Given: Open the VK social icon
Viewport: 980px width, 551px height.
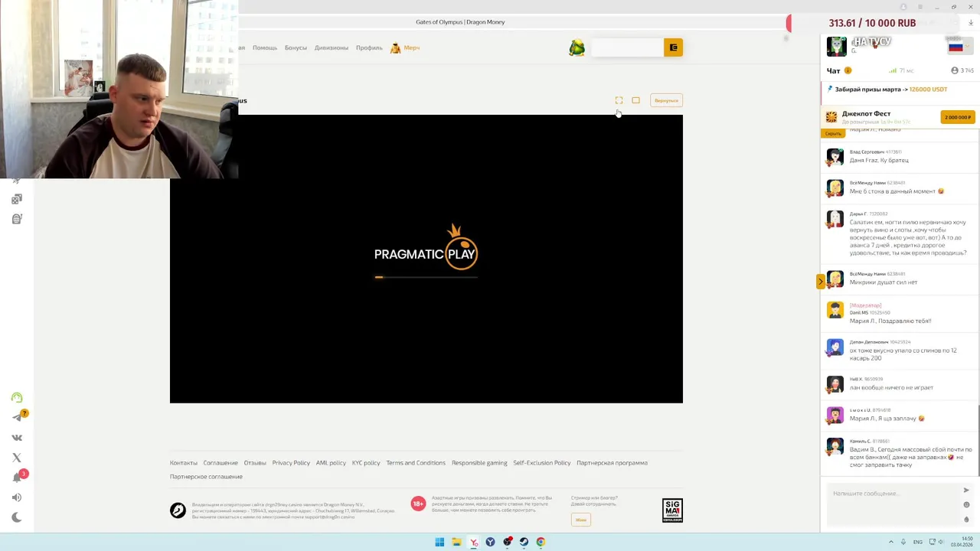Looking at the screenshot, I should coord(17,438).
